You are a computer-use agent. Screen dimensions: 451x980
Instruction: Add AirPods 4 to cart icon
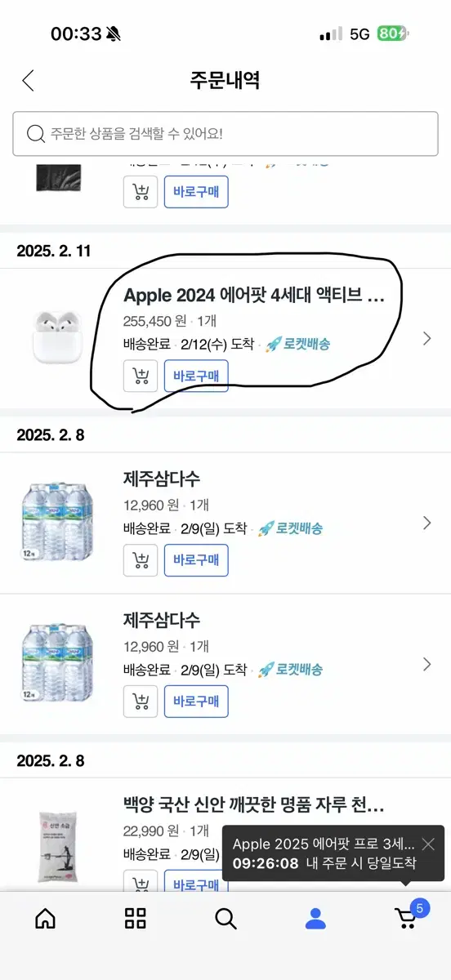point(141,376)
